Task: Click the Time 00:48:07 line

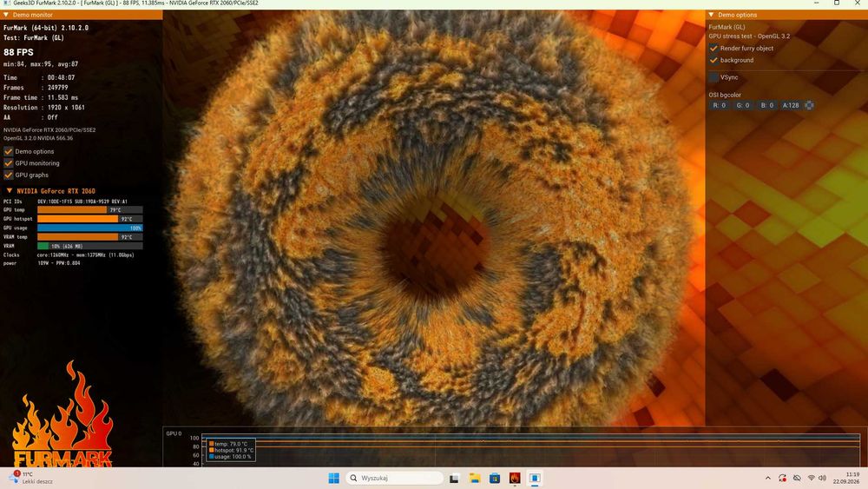Action: click(x=39, y=77)
